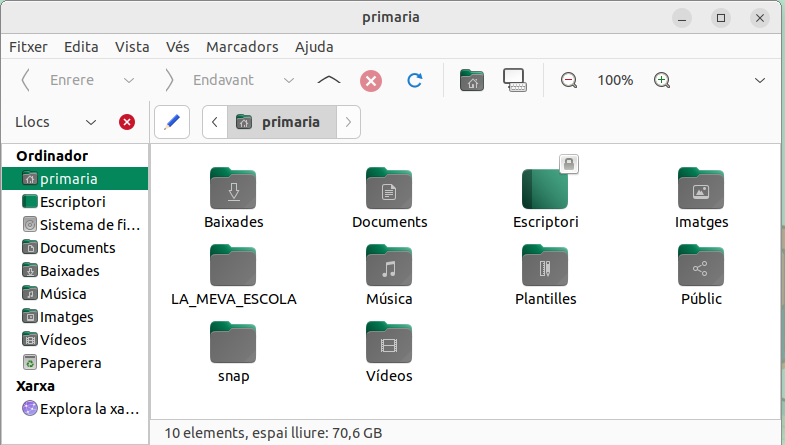Go to the home folder icon in toolbar
Viewport: 785px width, 445px height.
point(470,80)
